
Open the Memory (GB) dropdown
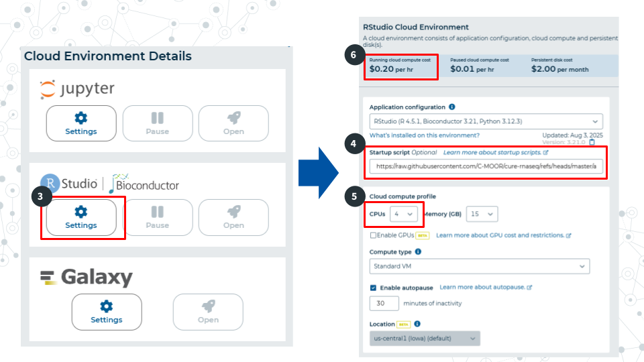tap(482, 214)
